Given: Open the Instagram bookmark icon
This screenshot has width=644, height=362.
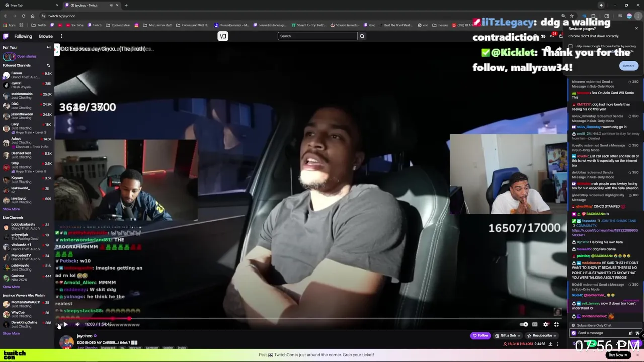Looking at the screenshot, I should (x=136, y=25).
